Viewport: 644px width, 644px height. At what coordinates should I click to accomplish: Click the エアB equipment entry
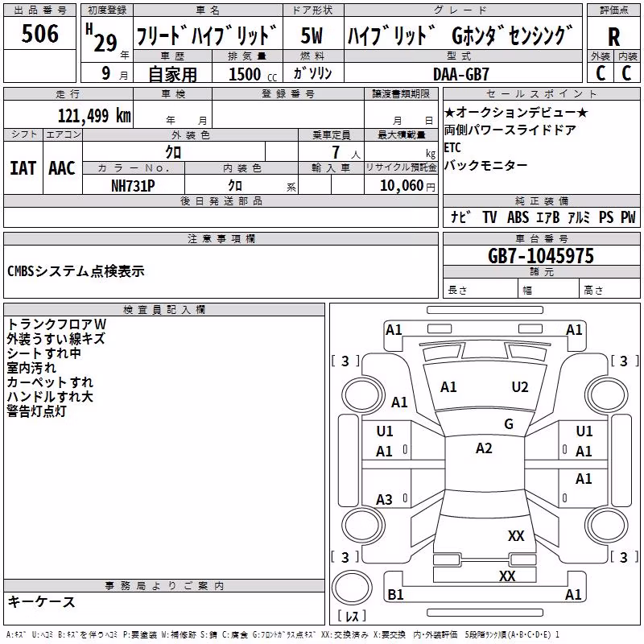(x=548, y=217)
